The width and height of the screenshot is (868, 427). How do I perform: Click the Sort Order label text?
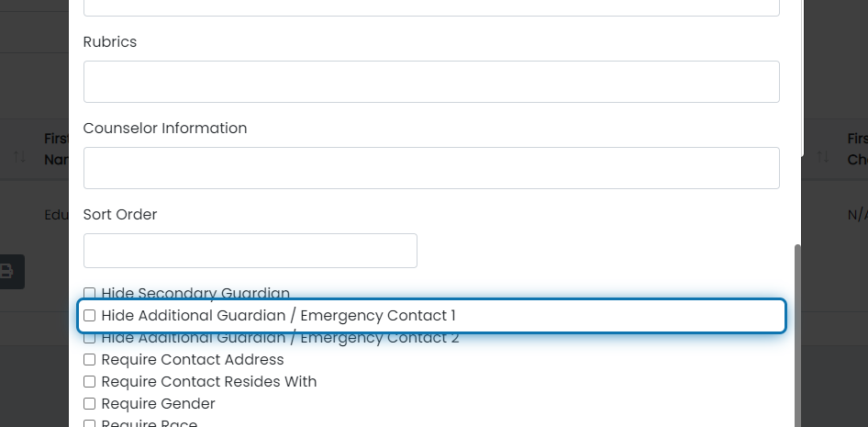tap(120, 214)
